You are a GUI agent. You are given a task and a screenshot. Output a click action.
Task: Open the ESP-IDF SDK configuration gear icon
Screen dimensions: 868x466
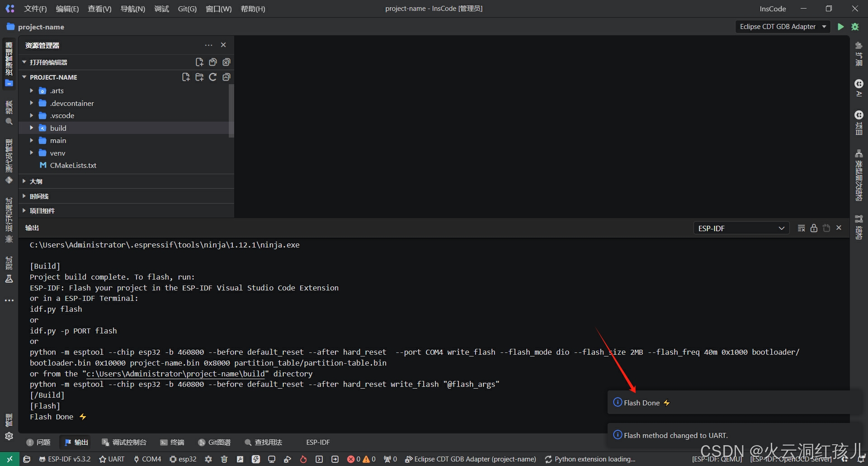[x=208, y=459]
